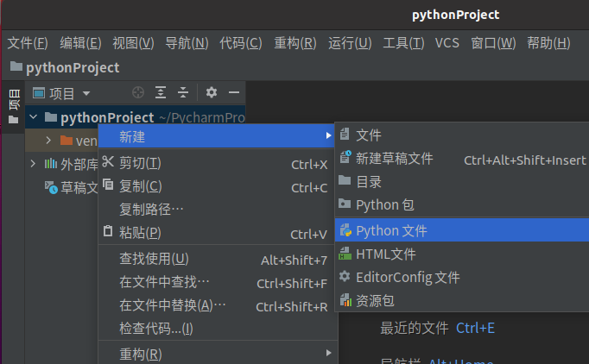This screenshot has height=364, width=589.
Task: Open the 工具(T) menu
Action: click(403, 43)
